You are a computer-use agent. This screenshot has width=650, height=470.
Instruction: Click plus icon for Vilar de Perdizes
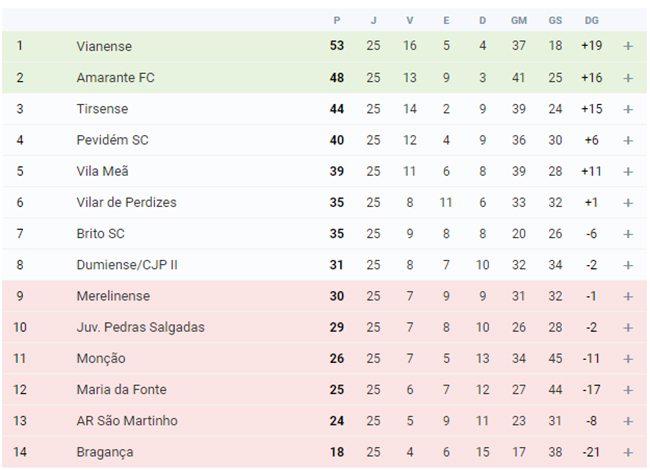coord(628,203)
